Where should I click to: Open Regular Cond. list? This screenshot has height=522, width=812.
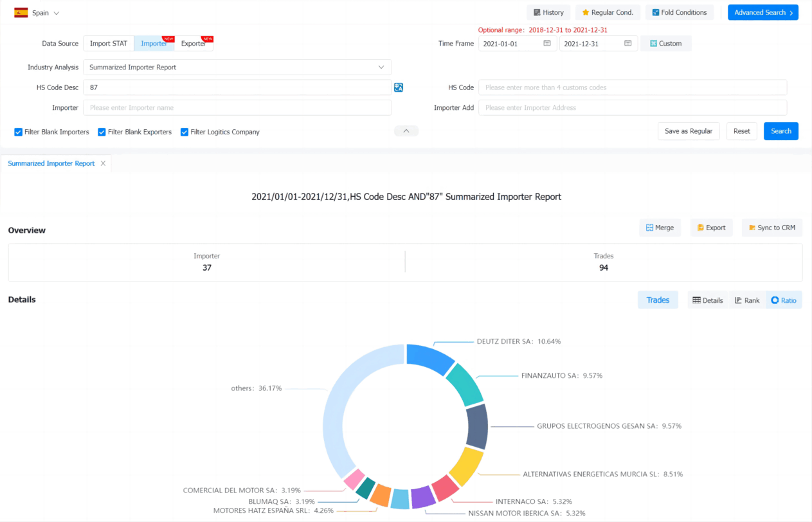pos(608,12)
